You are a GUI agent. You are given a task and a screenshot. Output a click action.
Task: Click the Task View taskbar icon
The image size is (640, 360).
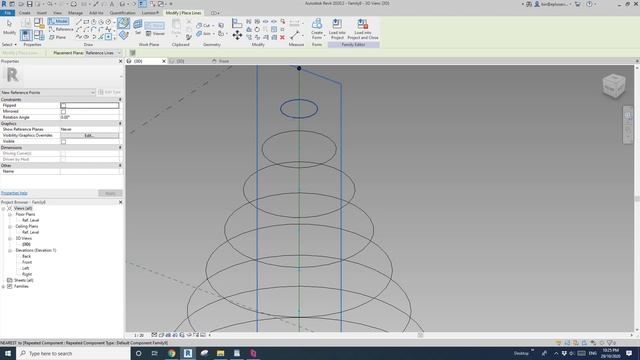(155, 353)
